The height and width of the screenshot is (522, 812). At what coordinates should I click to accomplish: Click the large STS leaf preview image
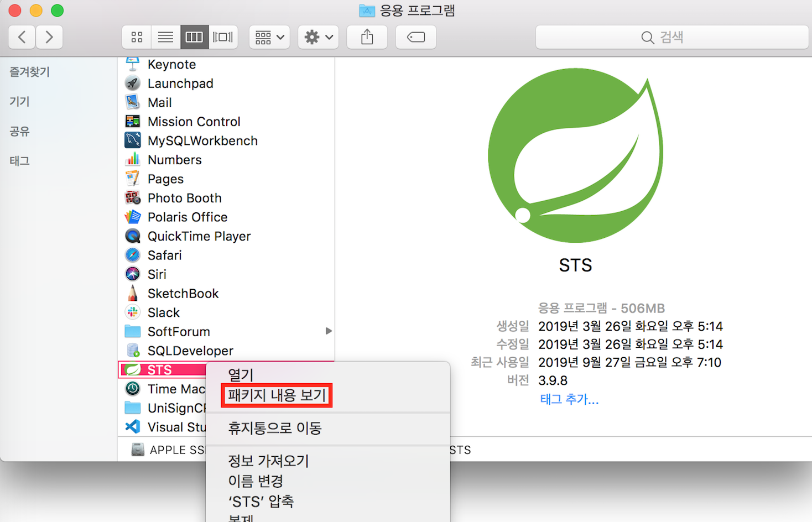pyautogui.click(x=575, y=155)
